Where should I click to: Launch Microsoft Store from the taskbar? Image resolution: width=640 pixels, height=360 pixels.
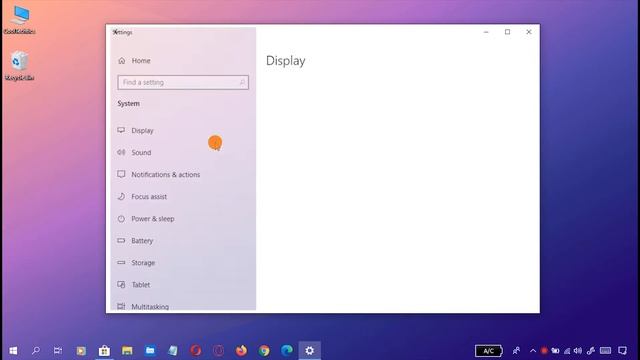point(104,351)
